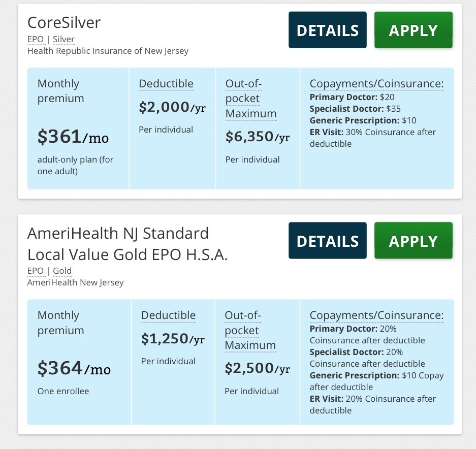Click Copayments/Coinsurance heading in CoreSilver card
The height and width of the screenshot is (449, 476).
pos(376,84)
